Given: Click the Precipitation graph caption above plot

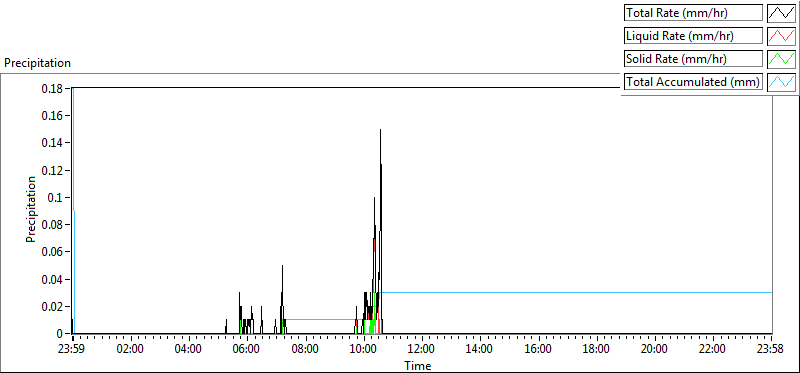Looking at the screenshot, I should (37, 63).
